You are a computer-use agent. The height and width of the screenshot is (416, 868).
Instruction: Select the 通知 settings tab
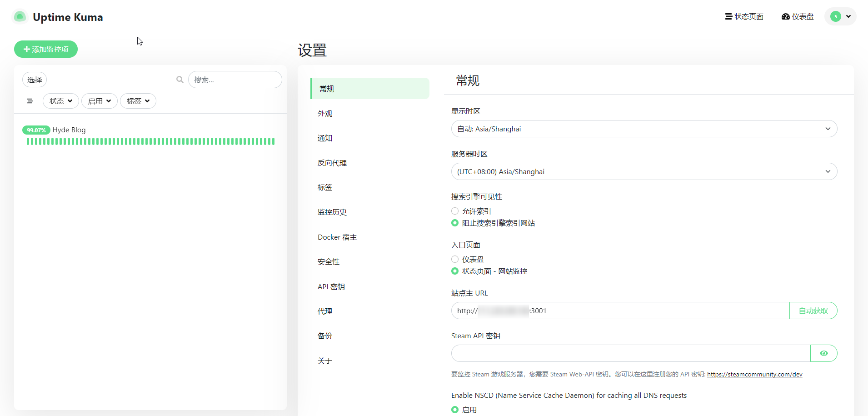click(370, 138)
